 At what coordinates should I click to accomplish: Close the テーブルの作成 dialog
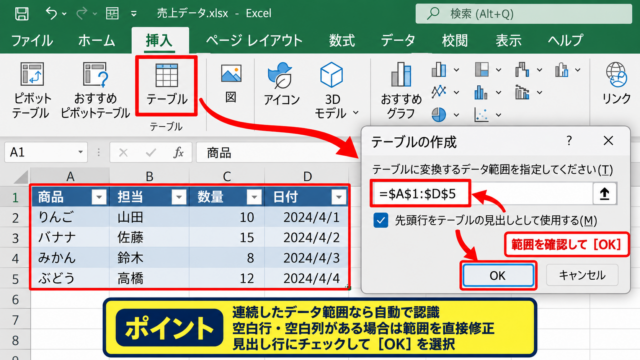coord(608,141)
